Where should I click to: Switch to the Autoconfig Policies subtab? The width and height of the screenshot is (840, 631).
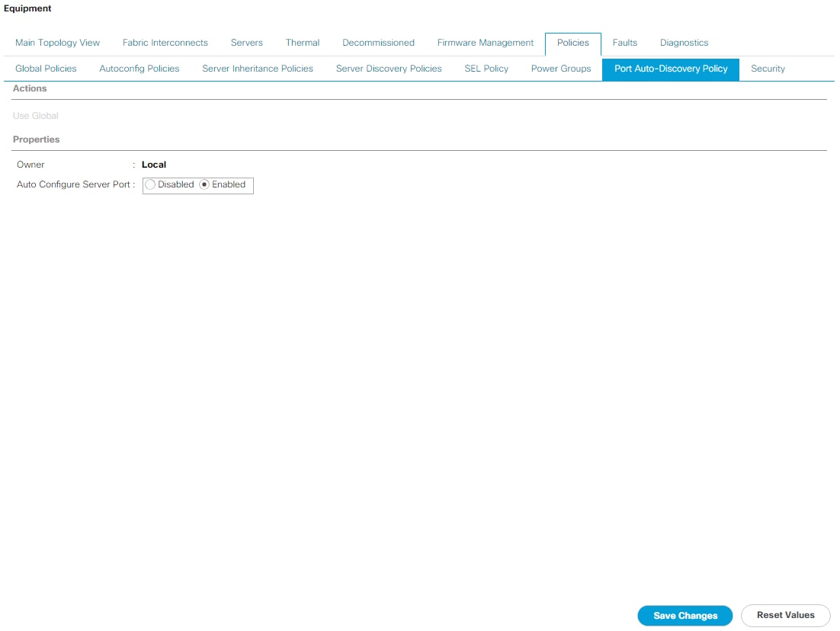[x=139, y=69]
